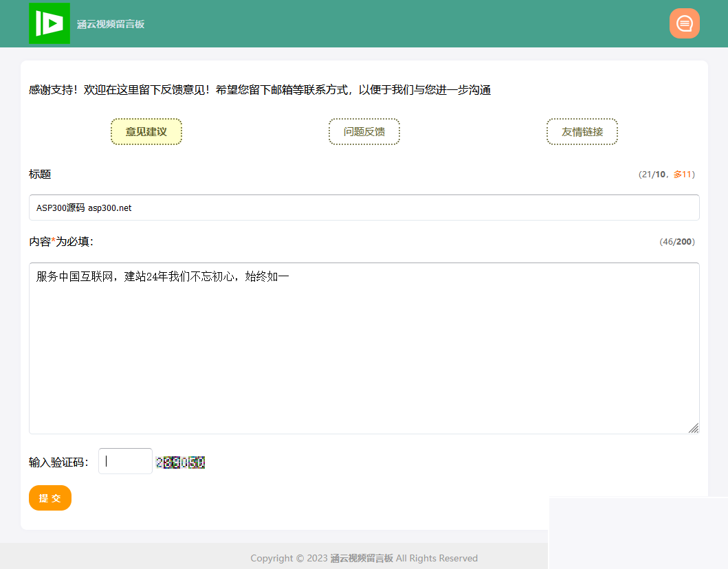Image resolution: width=728 pixels, height=569 pixels.
Task: Click the title input containing ASP300源码
Action: pos(364,207)
